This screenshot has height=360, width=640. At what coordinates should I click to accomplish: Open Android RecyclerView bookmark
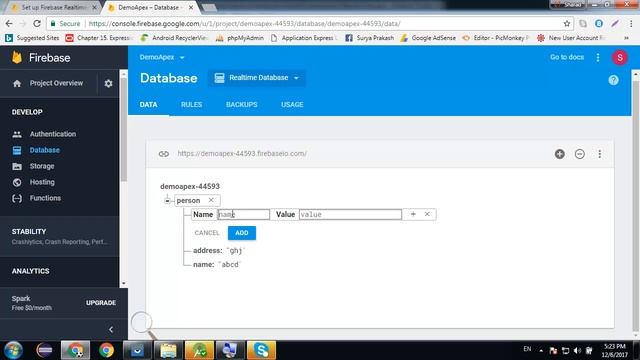click(174, 38)
